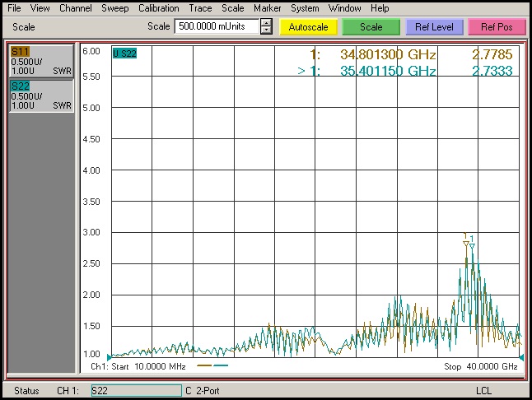Click the reference level arrow at right edge
The width and height of the screenshot is (532, 400).
tap(522, 356)
